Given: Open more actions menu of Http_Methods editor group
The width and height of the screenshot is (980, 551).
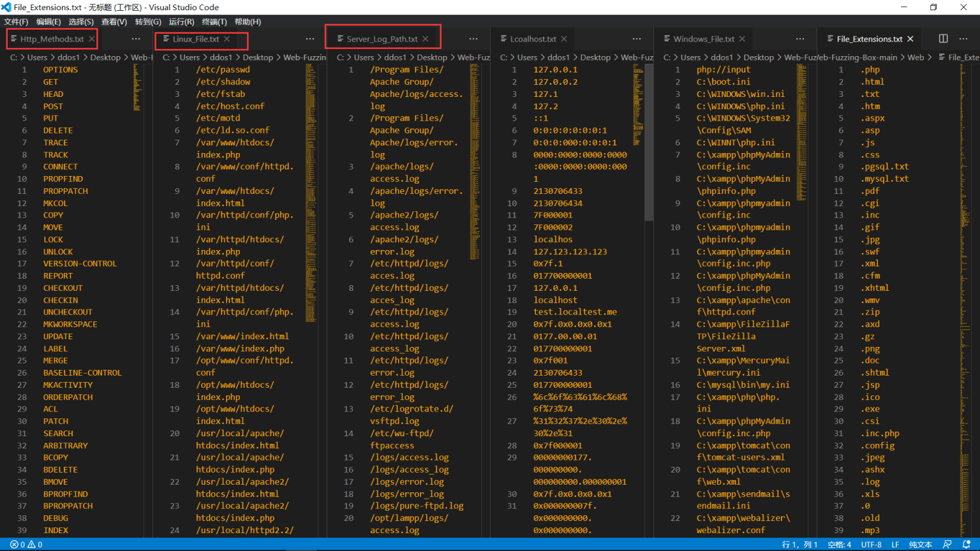Looking at the screenshot, I should point(136,38).
